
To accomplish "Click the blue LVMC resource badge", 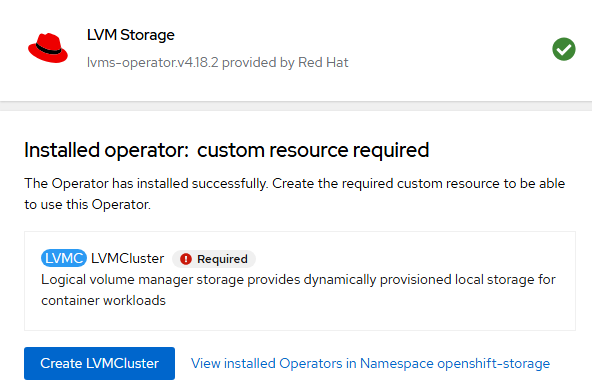I will (64, 258).
